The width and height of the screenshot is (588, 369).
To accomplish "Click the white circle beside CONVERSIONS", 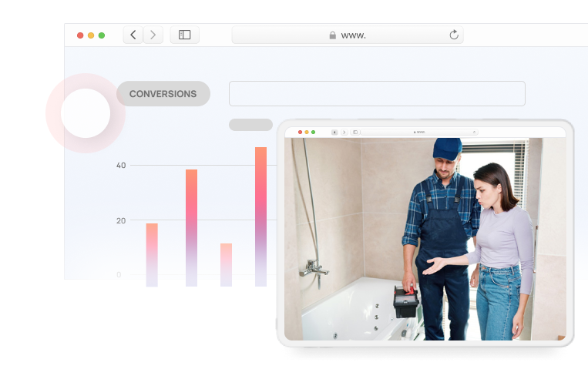I will pos(85,113).
